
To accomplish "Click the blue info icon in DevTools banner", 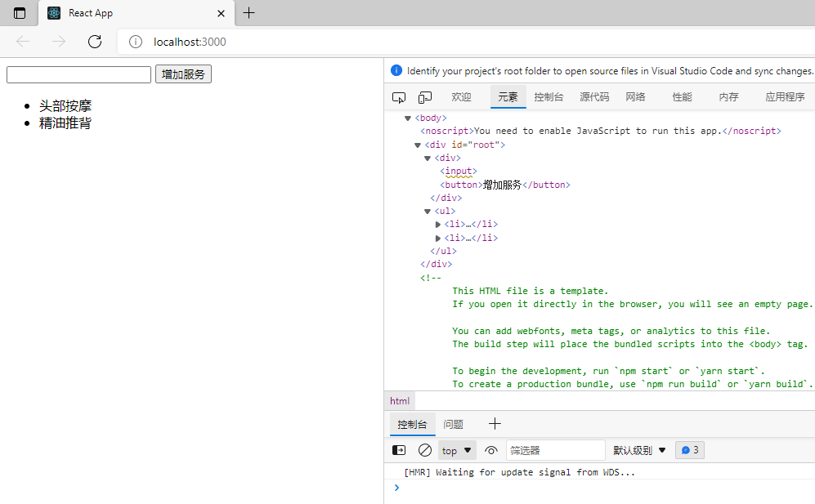I will click(396, 71).
